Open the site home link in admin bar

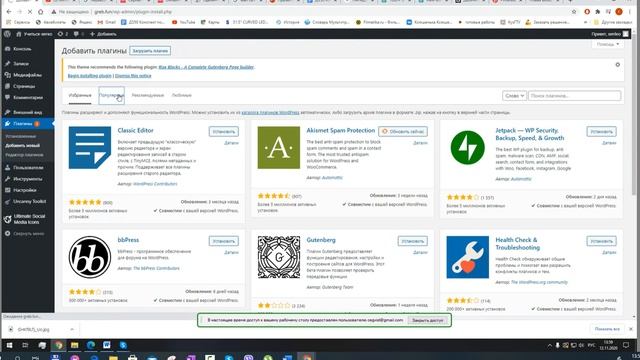34,34
